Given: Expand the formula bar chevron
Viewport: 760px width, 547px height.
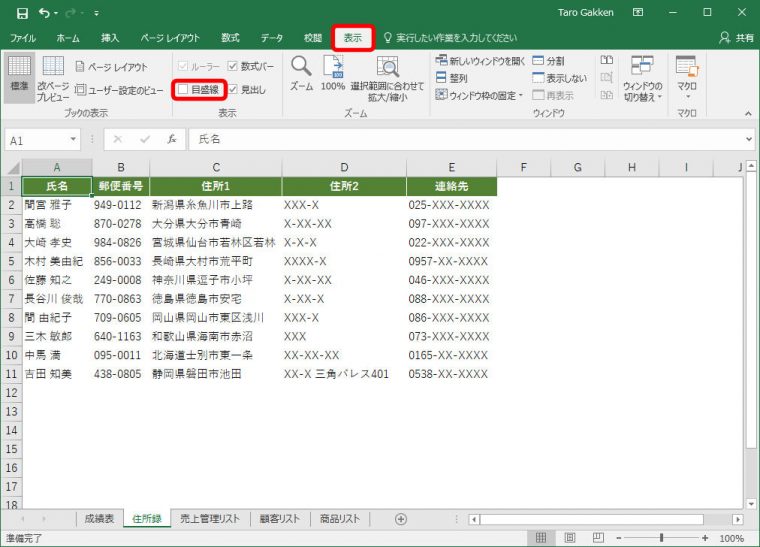Looking at the screenshot, I should pyautogui.click(x=749, y=140).
